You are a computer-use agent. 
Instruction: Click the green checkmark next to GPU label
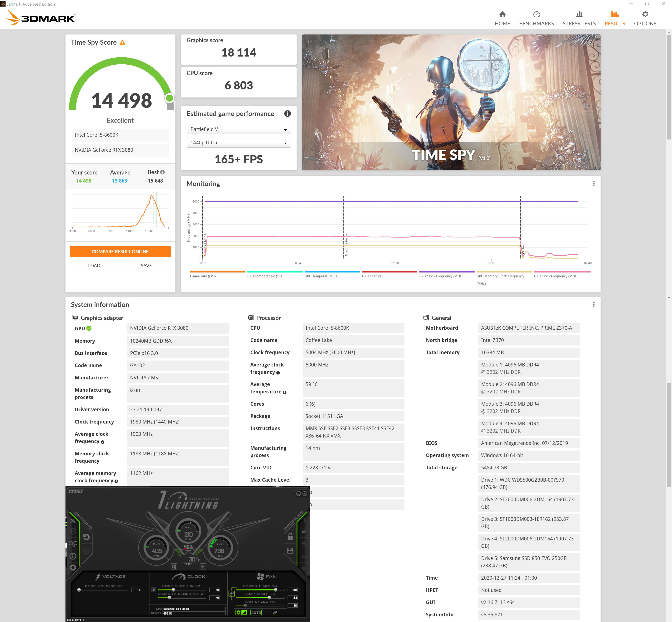coord(89,328)
